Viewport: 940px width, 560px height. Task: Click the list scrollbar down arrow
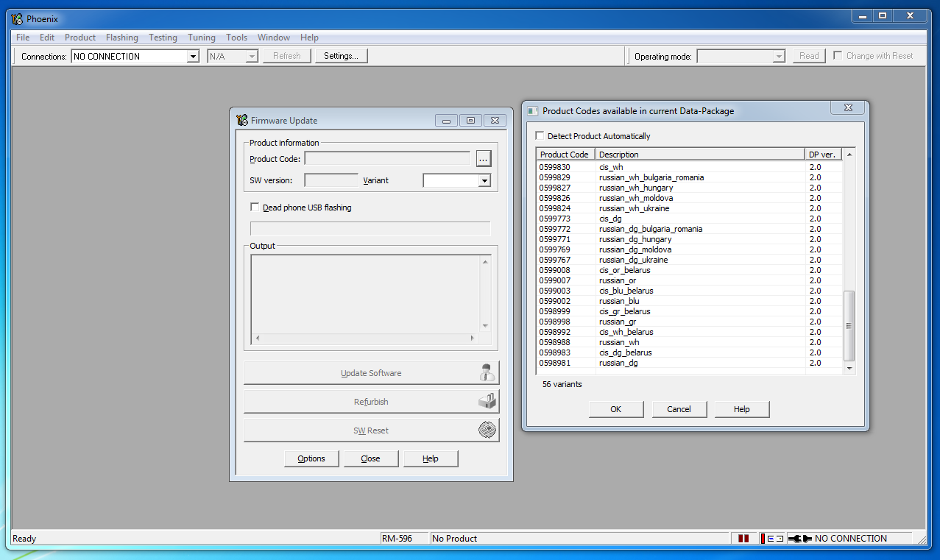[x=849, y=368]
